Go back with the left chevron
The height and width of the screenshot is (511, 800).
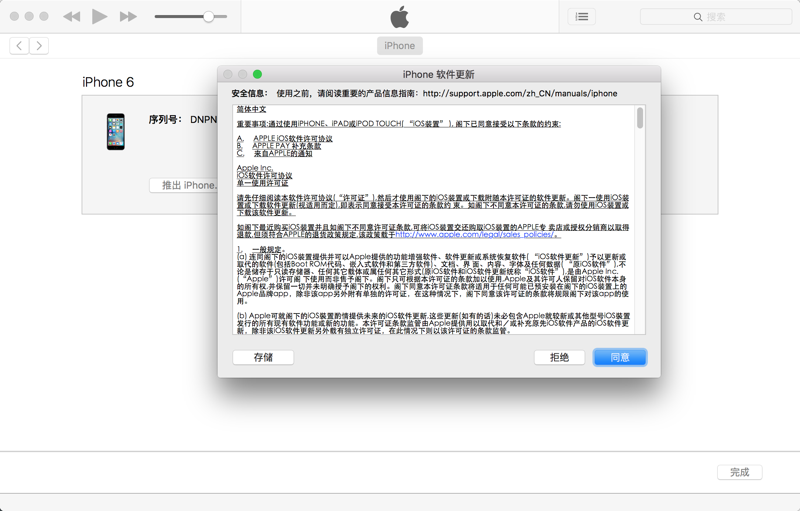[19, 46]
